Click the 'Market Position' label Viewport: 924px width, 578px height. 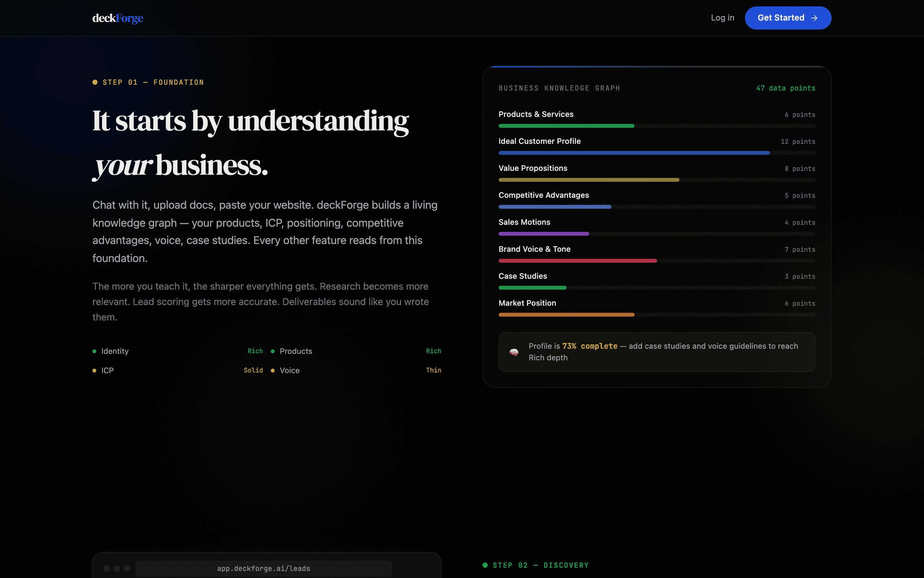point(527,303)
